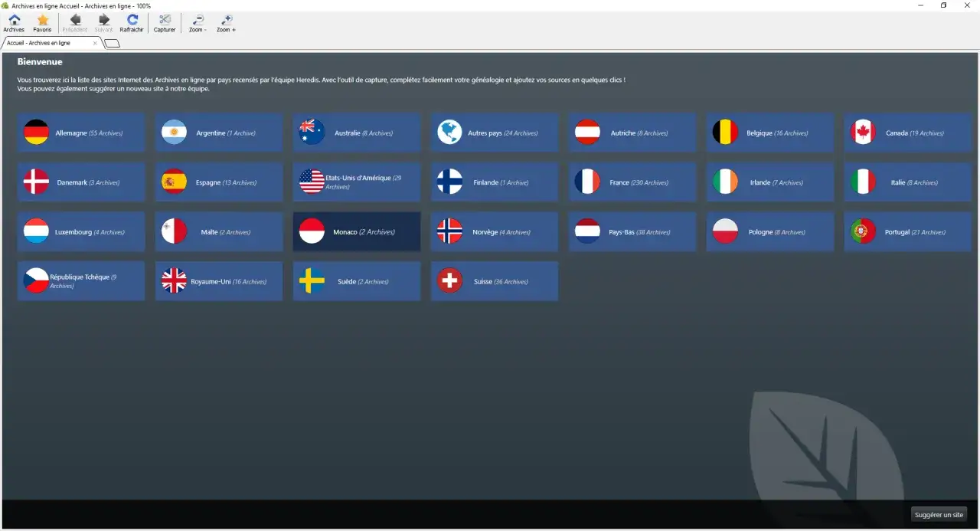Click the Finnish flag icon
This screenshot has width=980, height=531.
(x=449, y=182)
